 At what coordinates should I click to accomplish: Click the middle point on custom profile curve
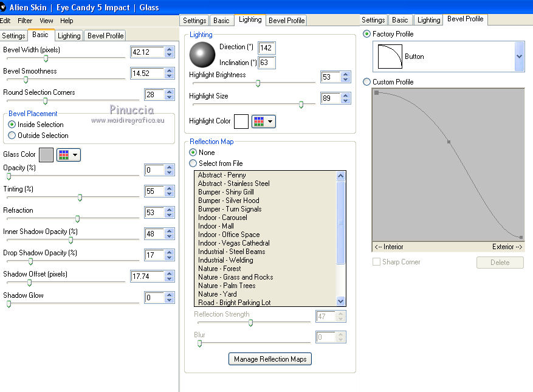pyautogui.click(x=449, y=142)
